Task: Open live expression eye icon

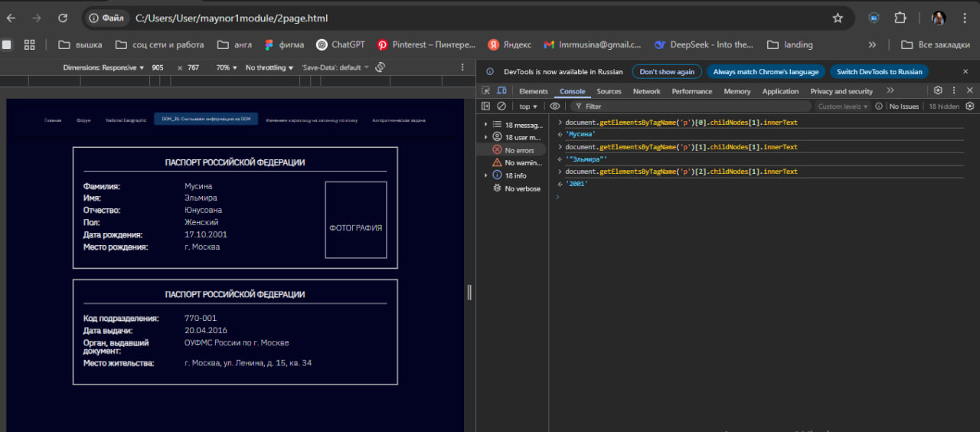Action: 555,106
